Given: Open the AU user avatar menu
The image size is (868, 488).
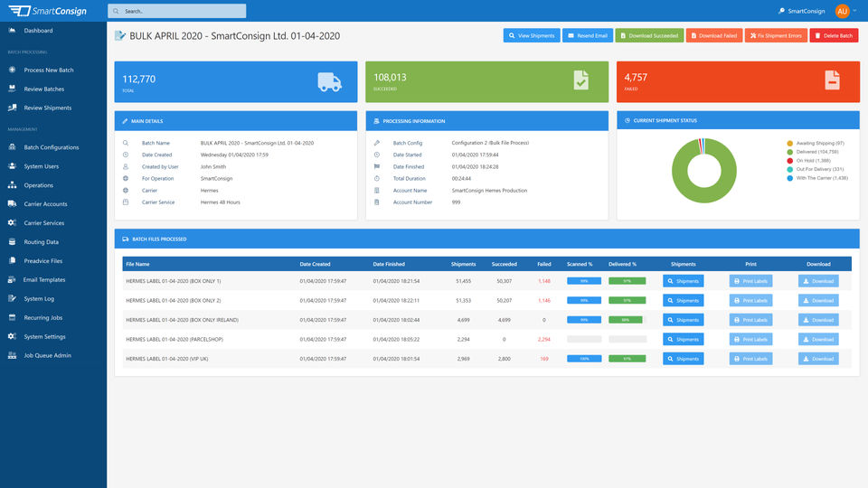Looking at the screenshot, I should 843,11.
